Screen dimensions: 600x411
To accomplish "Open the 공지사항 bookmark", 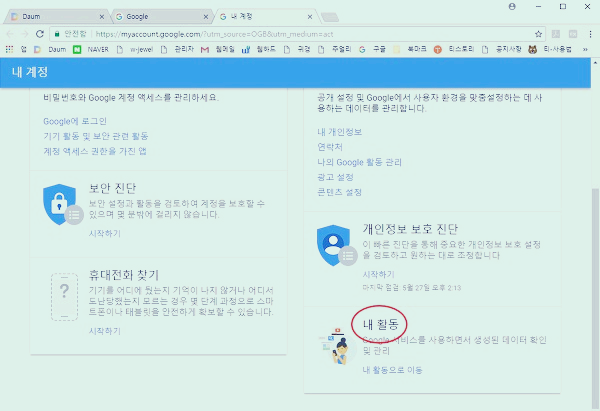I will coord(502,49).
